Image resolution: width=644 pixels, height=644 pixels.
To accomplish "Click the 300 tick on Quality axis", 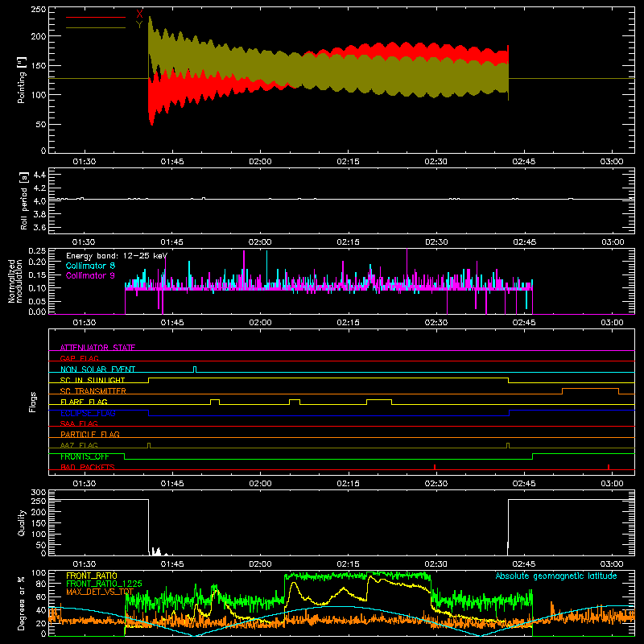I will pyautogui.click(x=38, y=493).
